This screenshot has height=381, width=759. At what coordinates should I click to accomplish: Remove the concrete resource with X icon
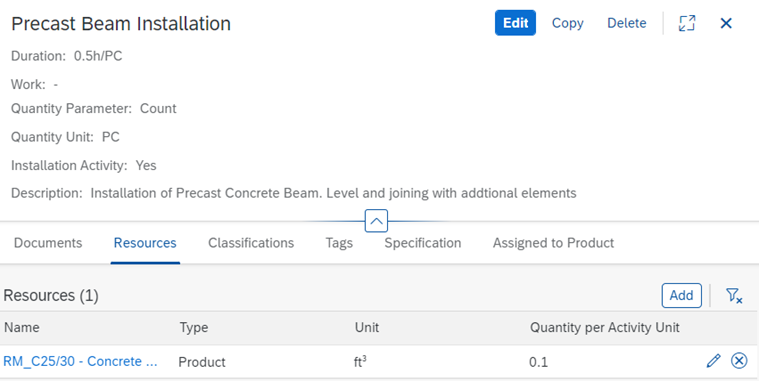pyautogui.click(x=739, y=361)
